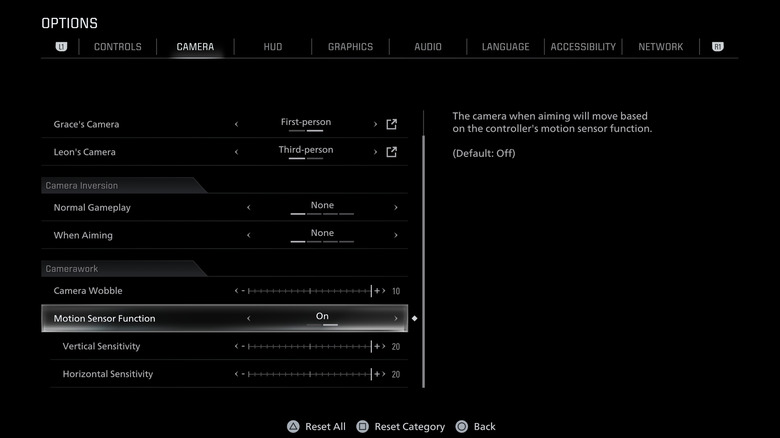Select the When Aiming row label
The width and height of the screenshot is (780, 438).
pyautogui.click(x=83, y=235)
